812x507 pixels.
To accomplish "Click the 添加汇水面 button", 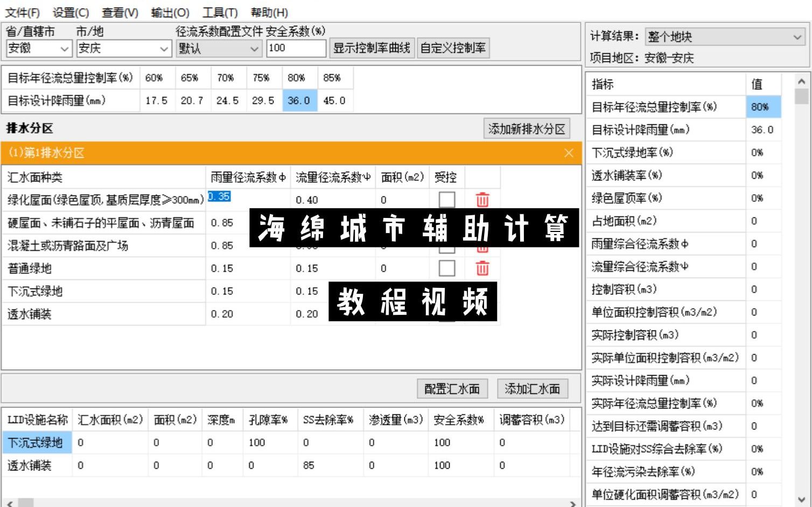I will click(x=532, y=389).
